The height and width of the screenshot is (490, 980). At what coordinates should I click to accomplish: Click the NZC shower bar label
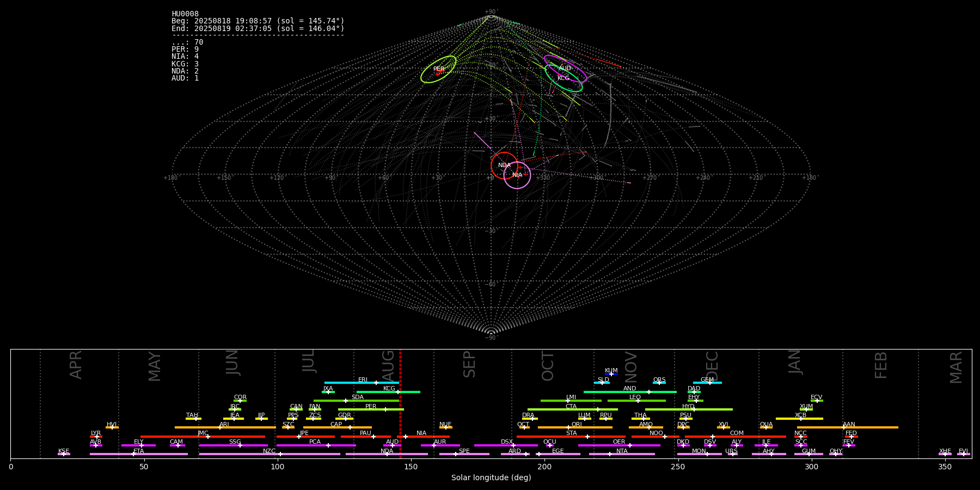269,451
